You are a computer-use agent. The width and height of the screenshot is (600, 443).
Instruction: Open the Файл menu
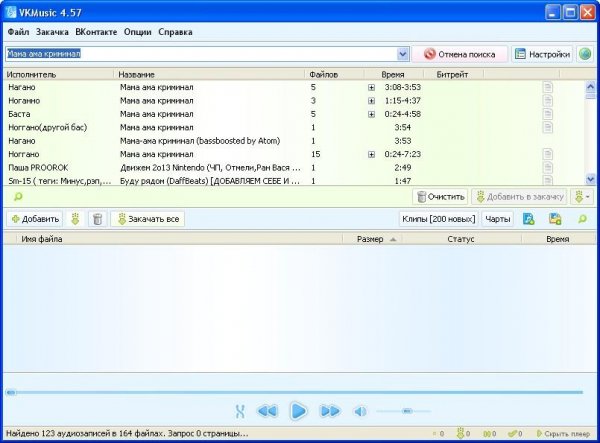coord(18,32)
